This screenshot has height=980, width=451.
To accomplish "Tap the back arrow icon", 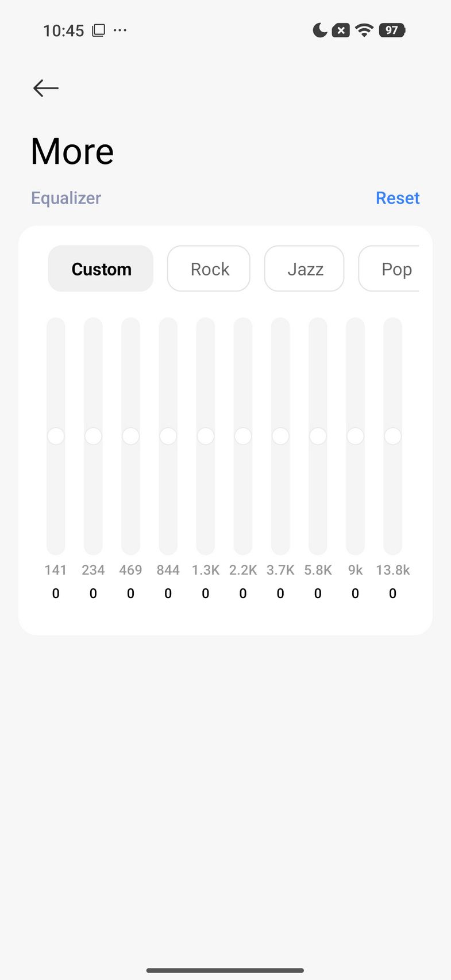I will click(46, 88).
